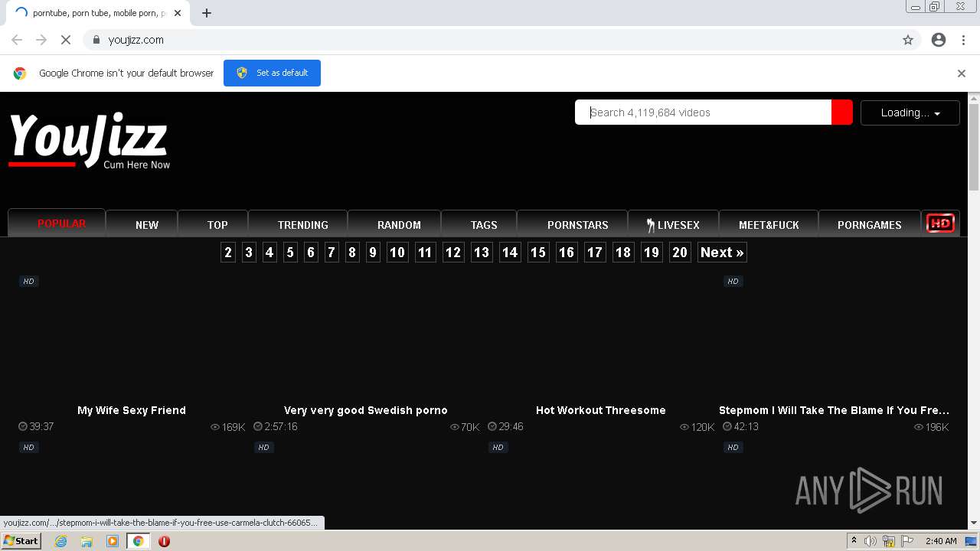This screenshot has height=551, width=980.
Task: Click the page scrollbar up arrow
Action: point(974,98)
